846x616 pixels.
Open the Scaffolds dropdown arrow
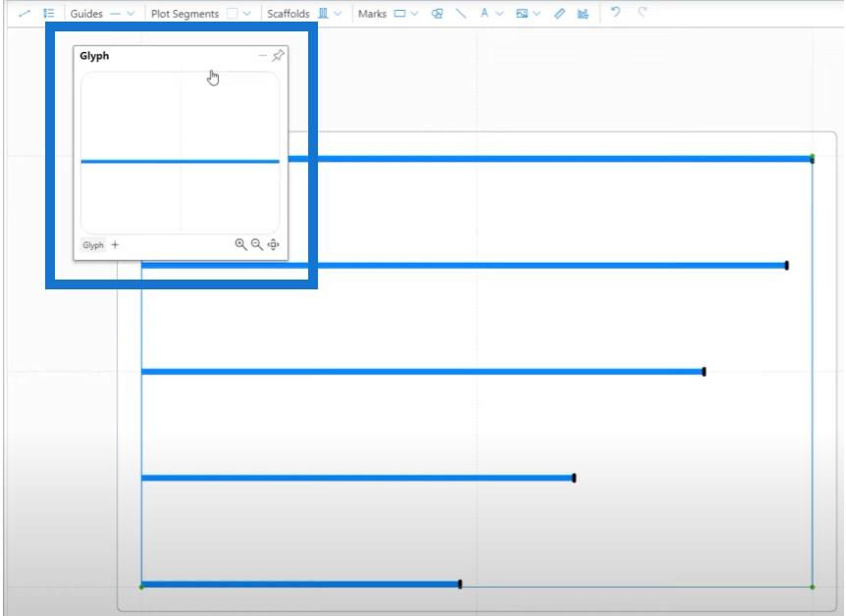[338, 14]
